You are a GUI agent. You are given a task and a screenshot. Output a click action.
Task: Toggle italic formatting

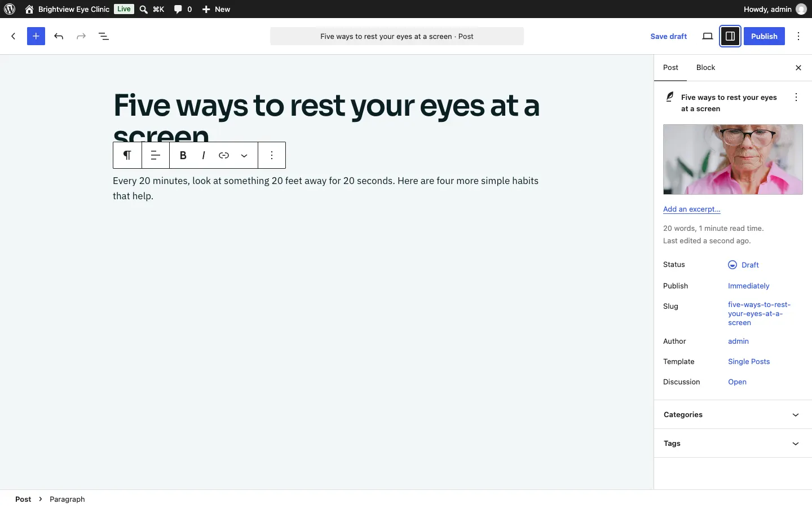coord(204,155)
